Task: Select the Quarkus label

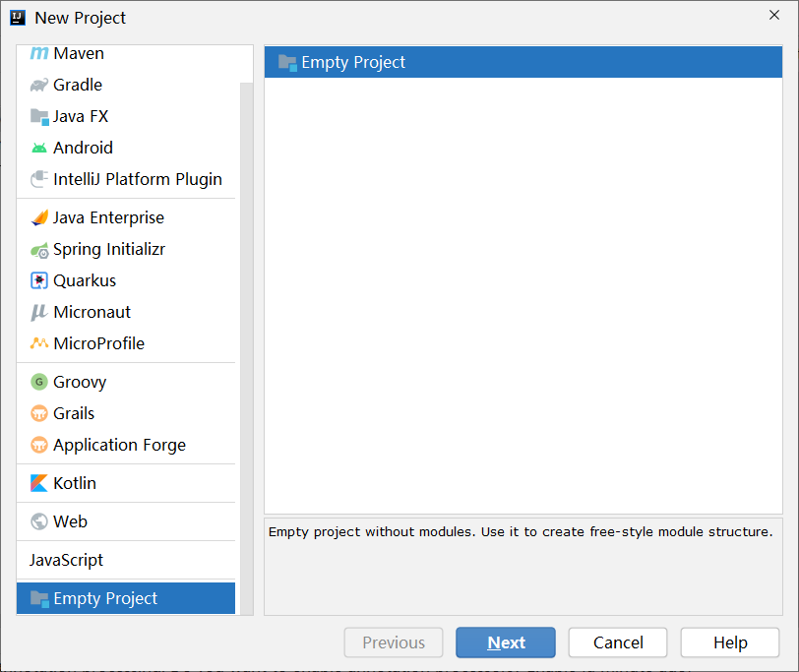Action: pyautogui.click(x=85, y=280)
